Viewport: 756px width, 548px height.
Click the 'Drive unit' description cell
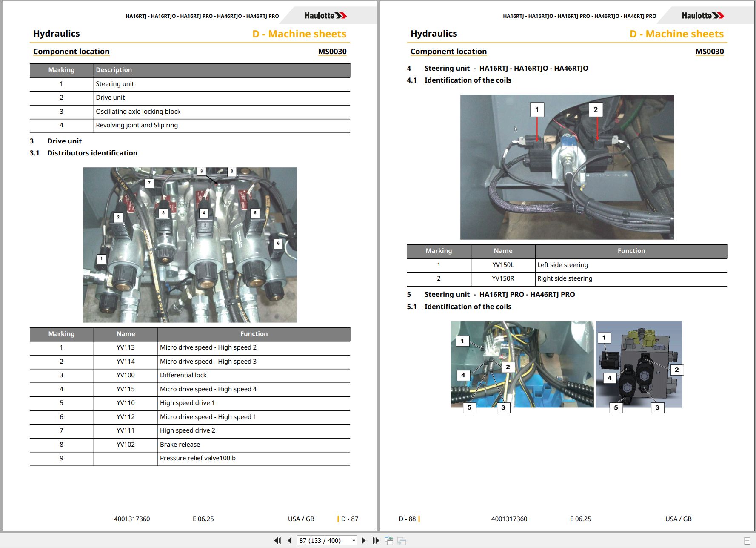point(222,98)
